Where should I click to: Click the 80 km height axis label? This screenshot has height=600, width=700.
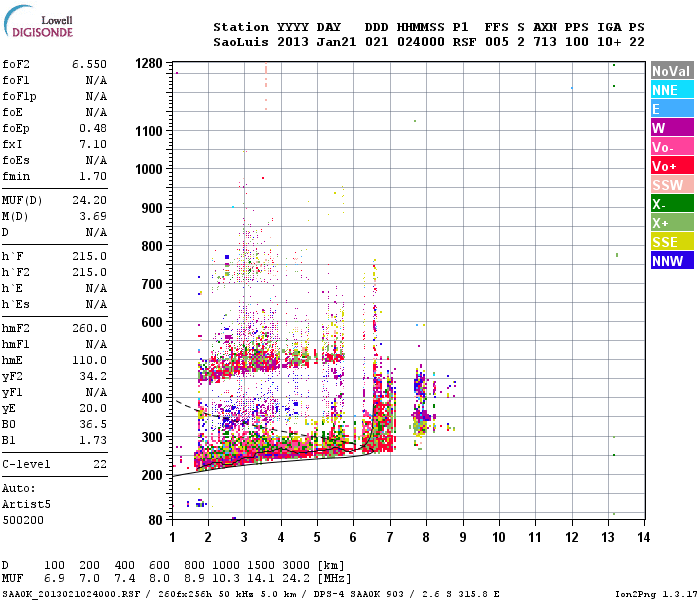coord(155,520)
